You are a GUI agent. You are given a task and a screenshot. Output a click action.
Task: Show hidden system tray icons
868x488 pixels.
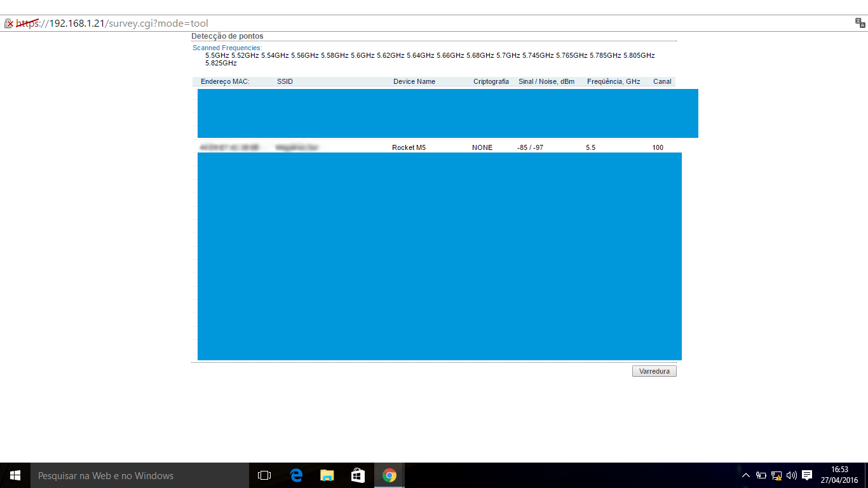tap(746, 475)
